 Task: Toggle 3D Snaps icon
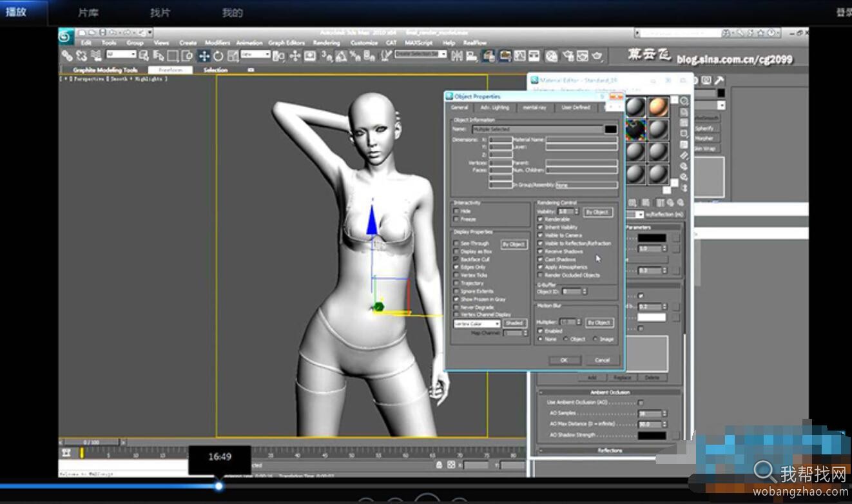[x=327, y=56]
